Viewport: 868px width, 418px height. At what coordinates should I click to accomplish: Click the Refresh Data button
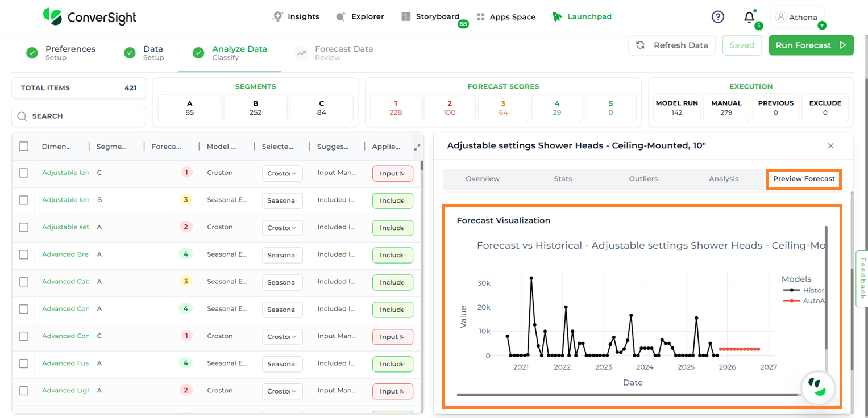click(673, 45)
